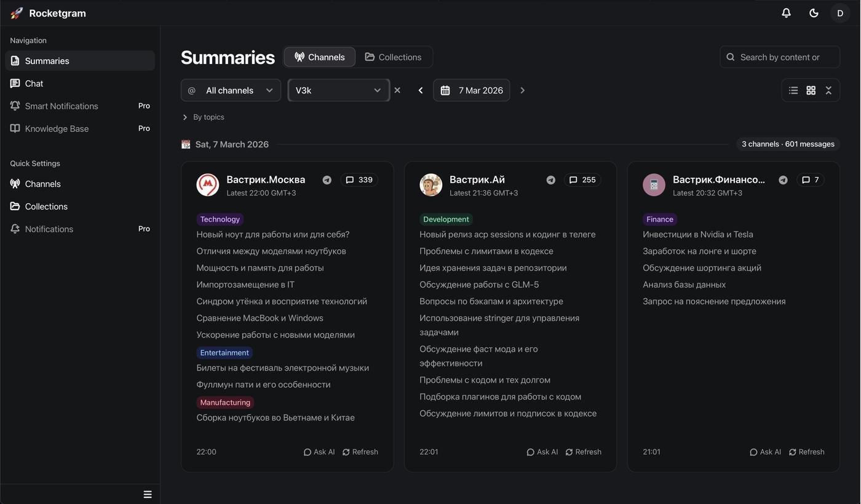
Task: Open the All channels dropdown
Action: click(231, 90)
